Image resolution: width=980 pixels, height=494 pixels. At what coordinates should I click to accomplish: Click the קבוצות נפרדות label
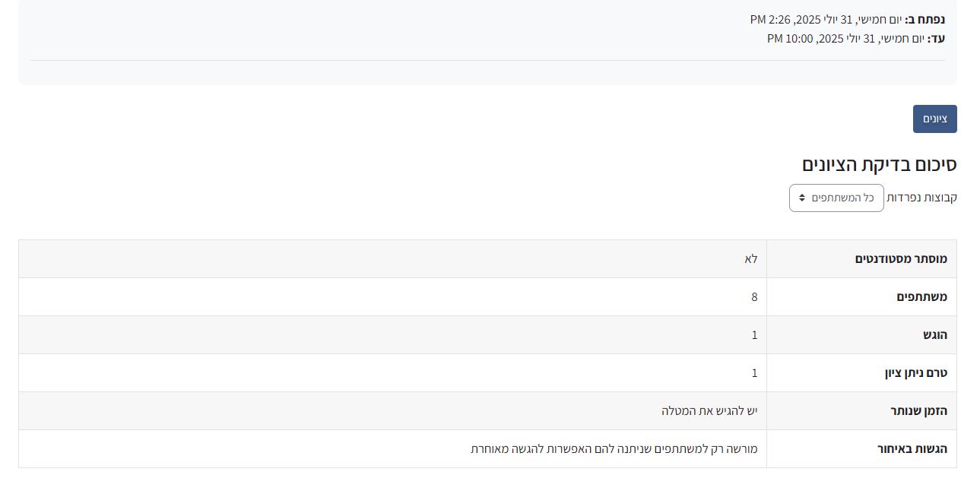[921, 198]
